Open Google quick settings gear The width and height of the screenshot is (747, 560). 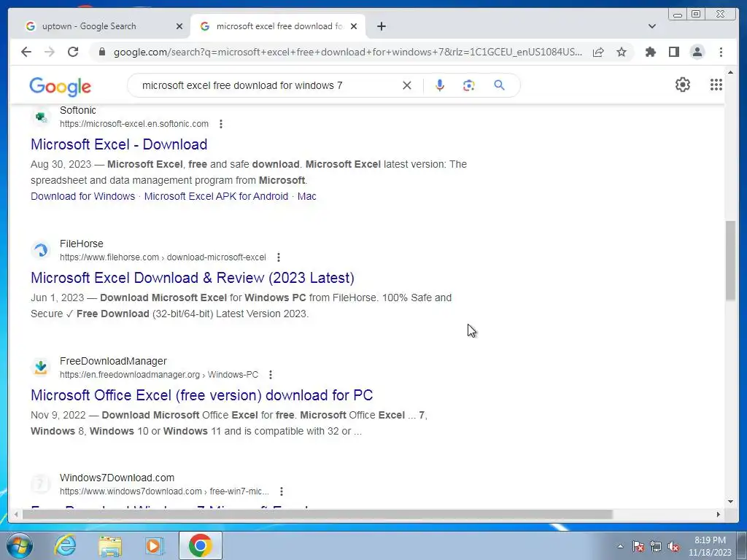tap(683, 85)
